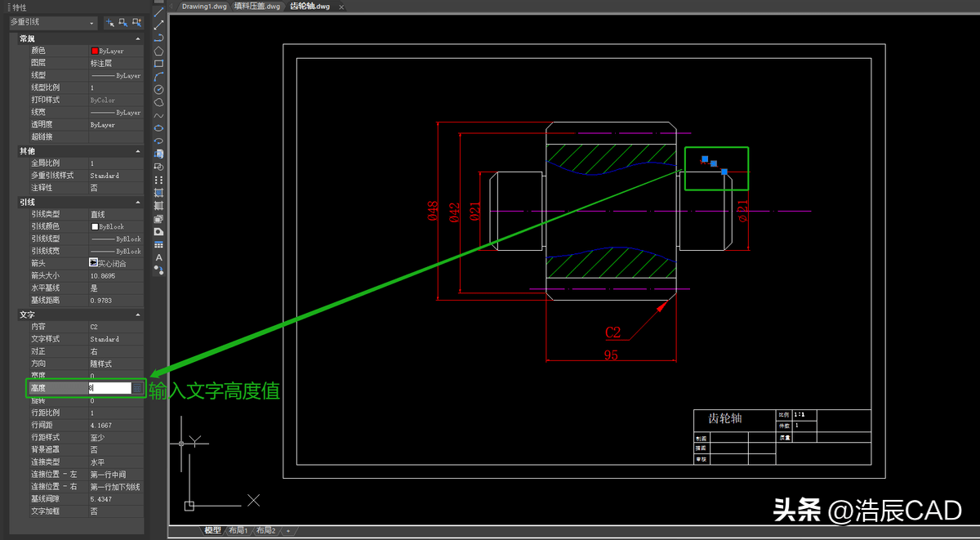Collapse the 常规 properties section
Viewport: 980px width, 540px height.
point(137,38)
